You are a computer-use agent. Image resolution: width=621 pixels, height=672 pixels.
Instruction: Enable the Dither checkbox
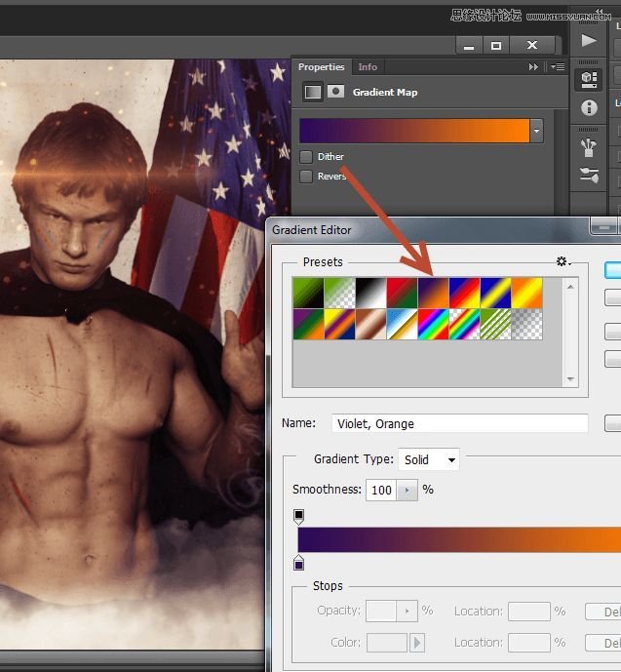pos(306,157)
